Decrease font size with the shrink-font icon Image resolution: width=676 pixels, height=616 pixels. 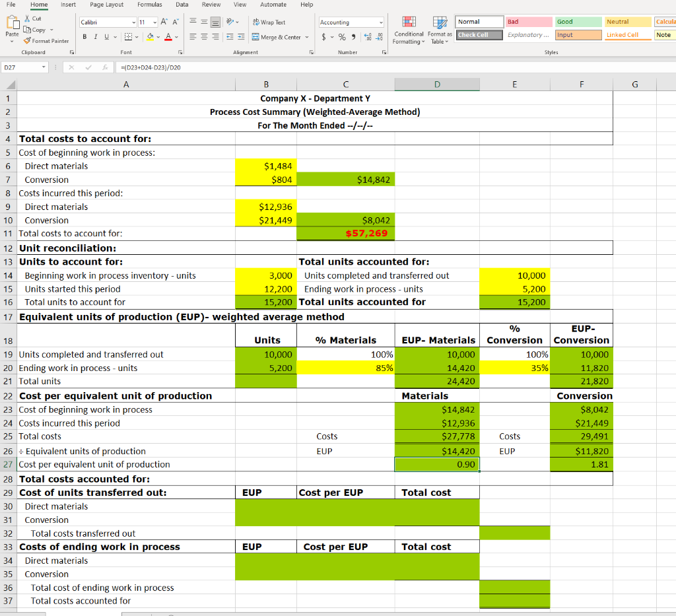176,22
